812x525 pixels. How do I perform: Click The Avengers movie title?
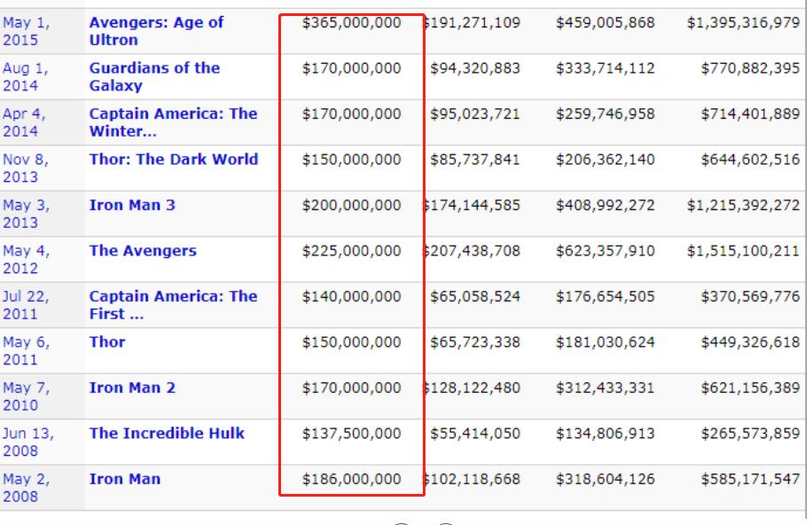[x=143, y=251]
